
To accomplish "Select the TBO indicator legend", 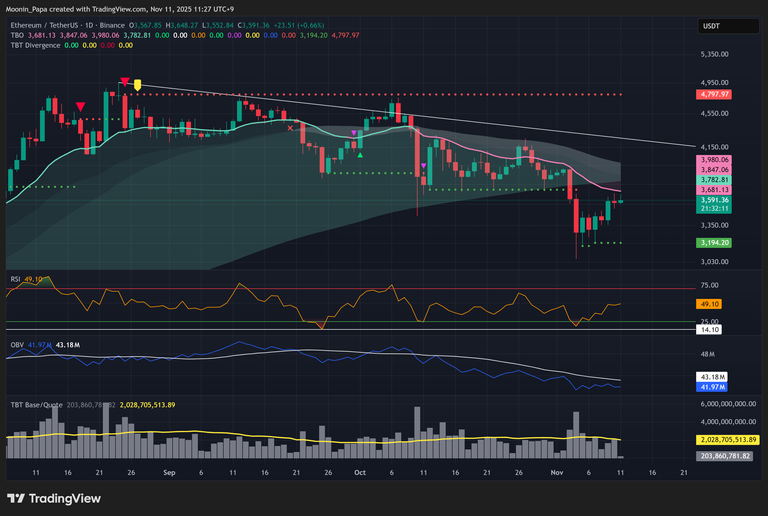I will point(17,35).
